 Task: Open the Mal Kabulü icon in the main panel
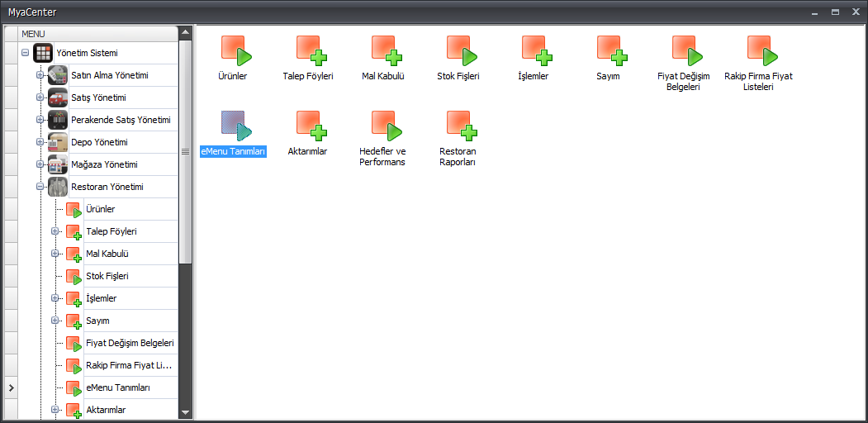click(387, 51)
